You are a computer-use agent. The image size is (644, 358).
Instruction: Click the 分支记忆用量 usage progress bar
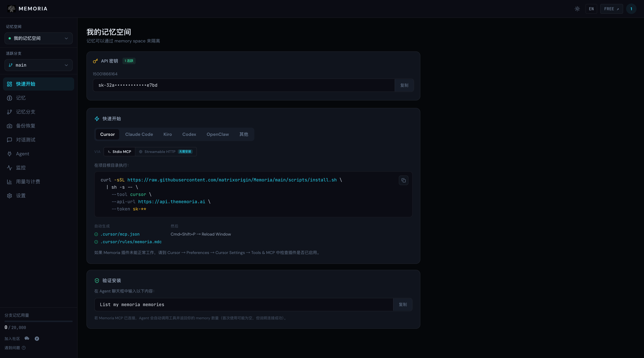click(x=39, y=321)
